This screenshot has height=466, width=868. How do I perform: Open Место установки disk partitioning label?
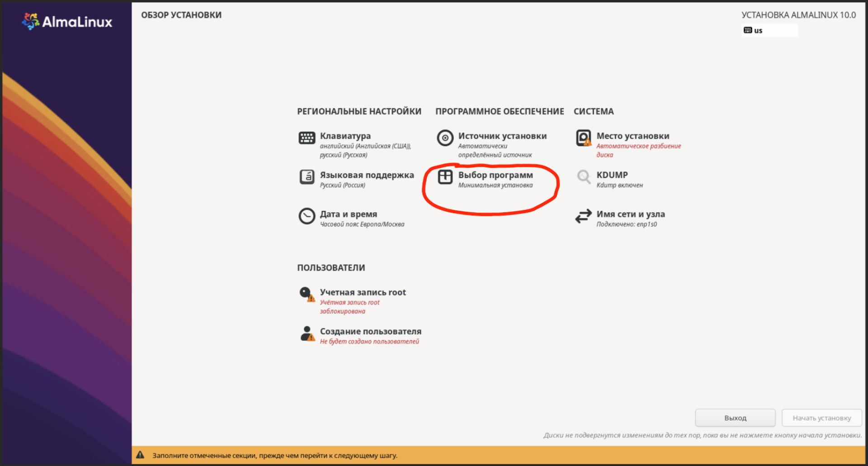632,136
